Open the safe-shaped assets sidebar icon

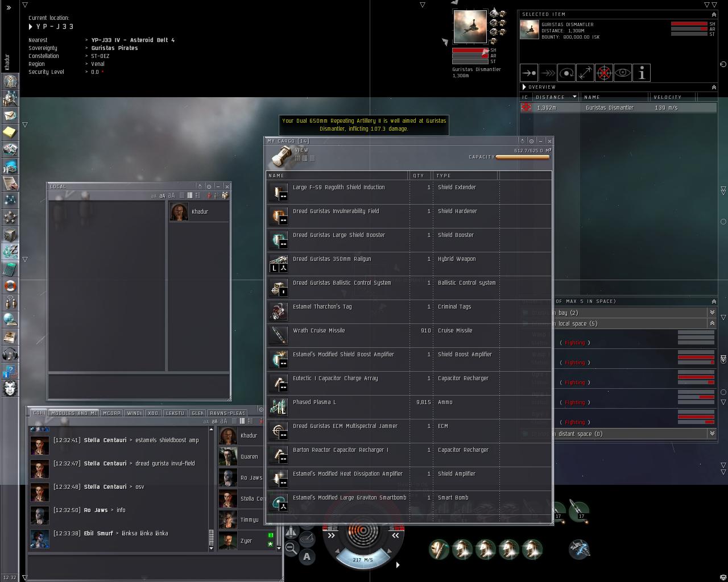pyautogui.click(x=10, y=234)
